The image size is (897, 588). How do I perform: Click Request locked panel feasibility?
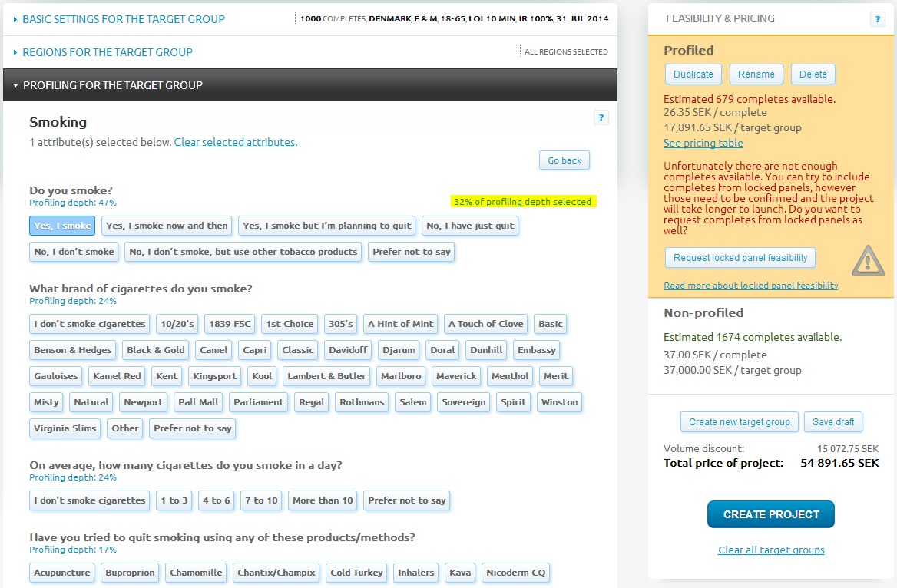click(x=740, y=258)
